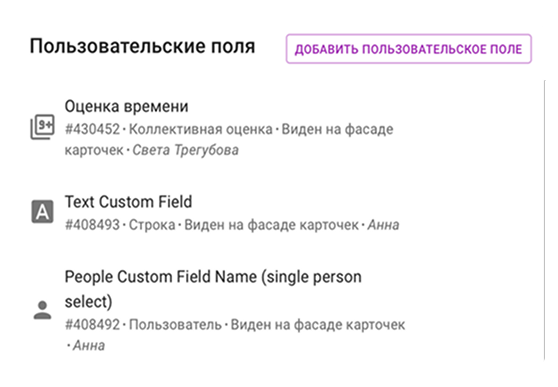Screen dimensions: 558x387
Task: Click Виден на фасаде under Оценка времени
Action: coord(337,129)
